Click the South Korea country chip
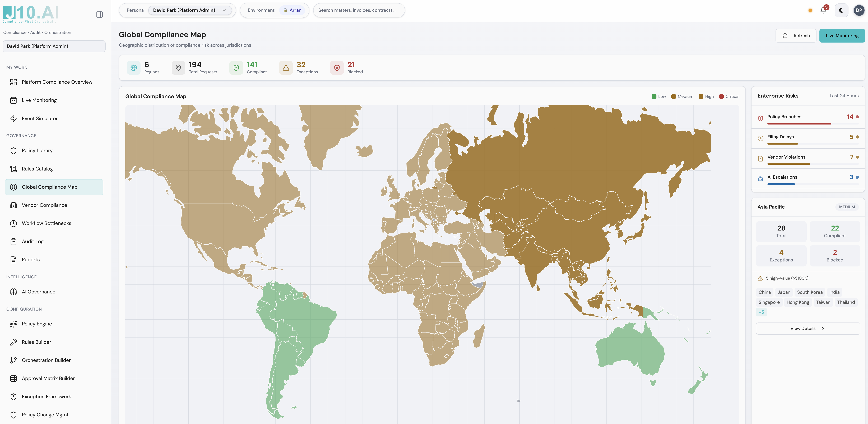 pos(809,292)
